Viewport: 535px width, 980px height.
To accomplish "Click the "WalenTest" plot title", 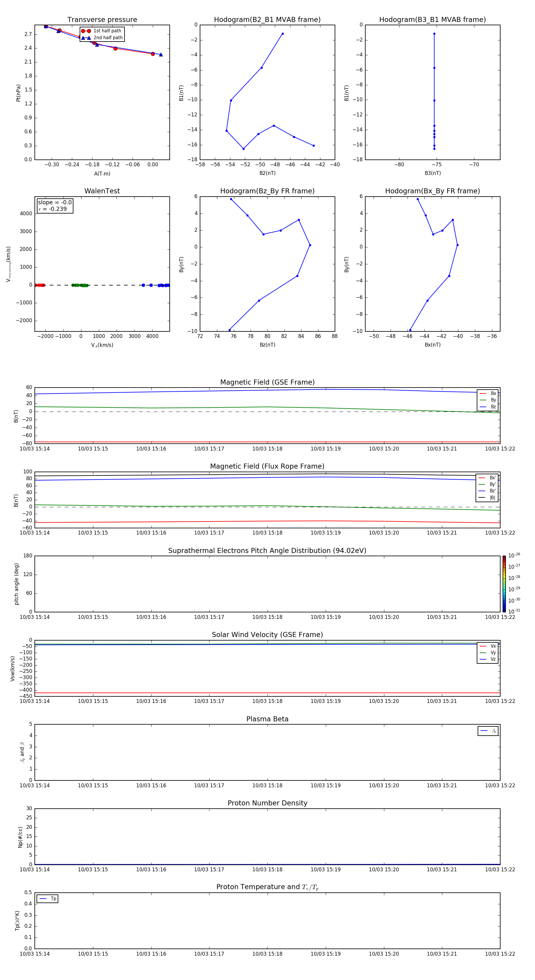I will point(102,191).
